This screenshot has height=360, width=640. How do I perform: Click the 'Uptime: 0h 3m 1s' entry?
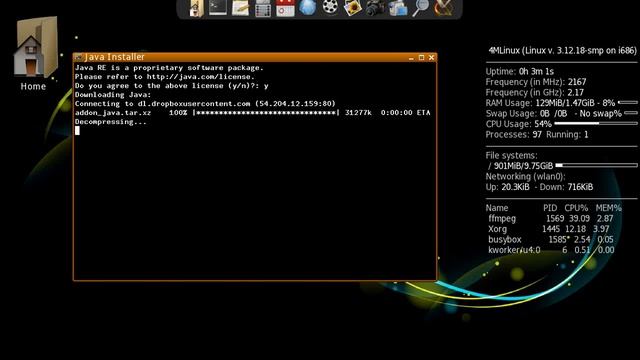click(519, 71)
